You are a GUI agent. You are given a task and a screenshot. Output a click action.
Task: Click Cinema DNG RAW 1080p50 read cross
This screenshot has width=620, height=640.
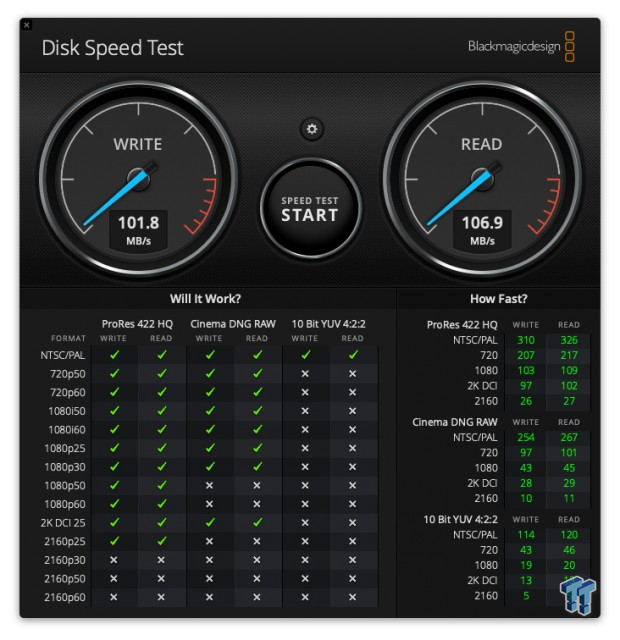click(x=257, y=485)
